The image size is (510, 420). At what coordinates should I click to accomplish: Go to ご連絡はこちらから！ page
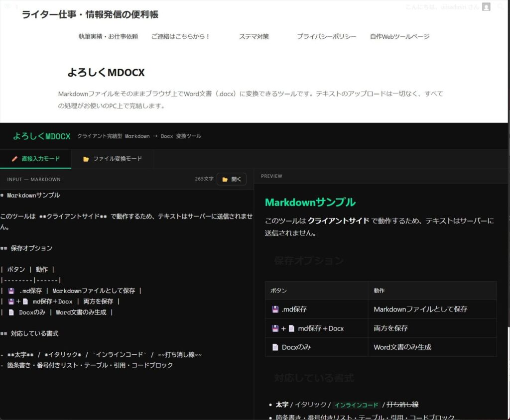pyautogui.click(x=181, y=36)
